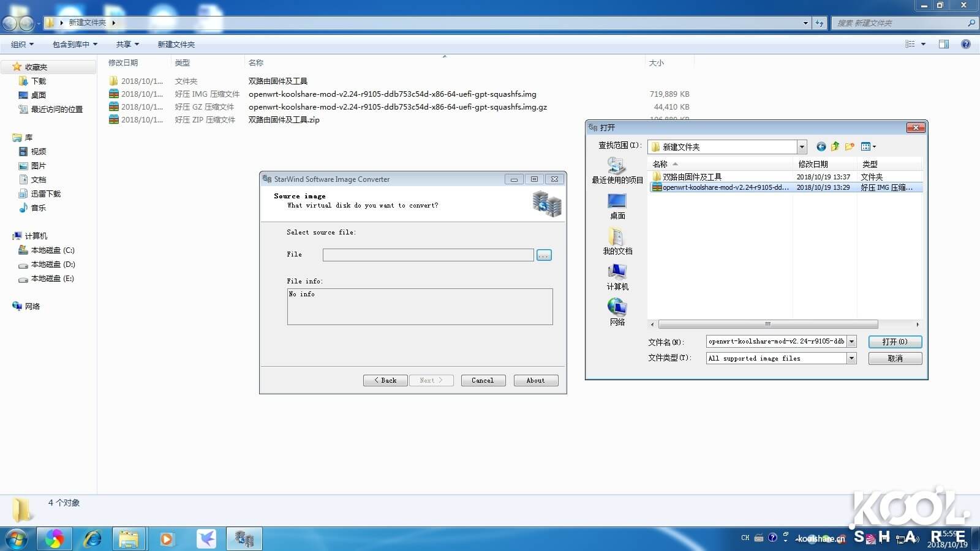Image resolution: width=980 pixels, height=551 pixels.
Task: Select 最近使用的项目 in the dialog sidebar
Action: [x=616, y=170]
